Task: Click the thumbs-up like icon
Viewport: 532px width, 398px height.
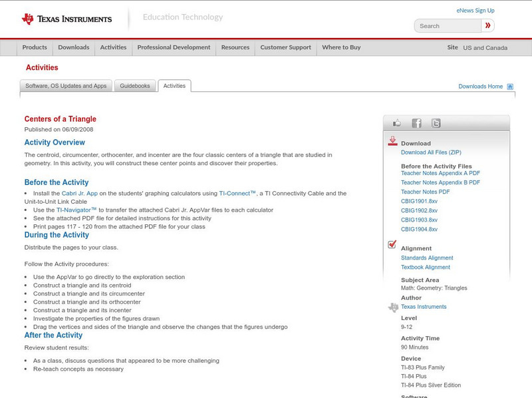Action: point(396,123)
